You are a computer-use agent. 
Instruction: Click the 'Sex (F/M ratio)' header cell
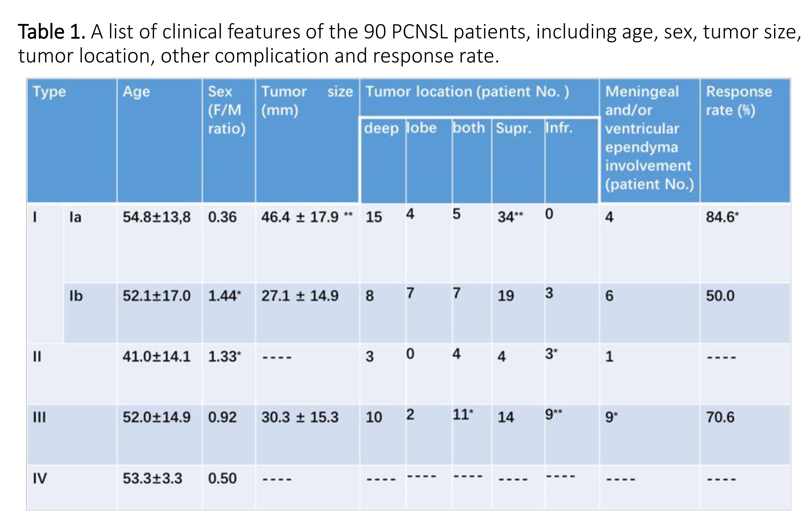click(x=227, y=110)
